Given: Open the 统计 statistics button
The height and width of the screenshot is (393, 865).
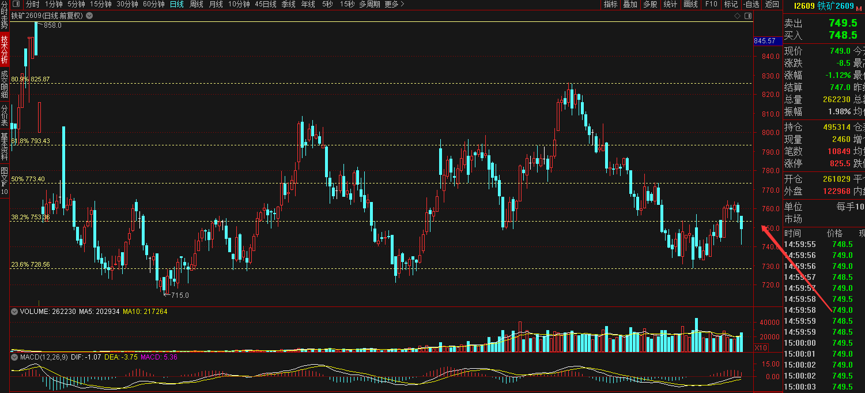Looking at the screenshot, I should pos(671,4).
